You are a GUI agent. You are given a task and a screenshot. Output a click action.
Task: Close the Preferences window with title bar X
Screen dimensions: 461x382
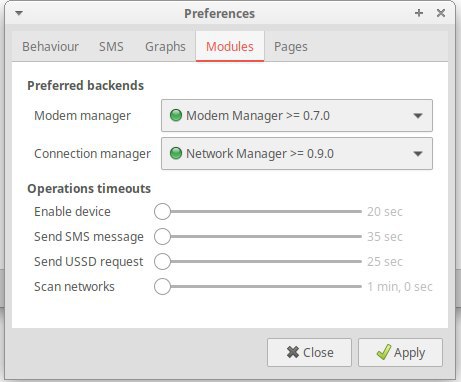point(441,13)
